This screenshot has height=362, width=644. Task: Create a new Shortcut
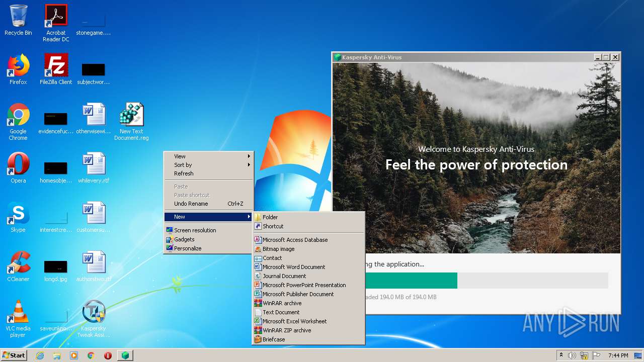tap(308, 226)
